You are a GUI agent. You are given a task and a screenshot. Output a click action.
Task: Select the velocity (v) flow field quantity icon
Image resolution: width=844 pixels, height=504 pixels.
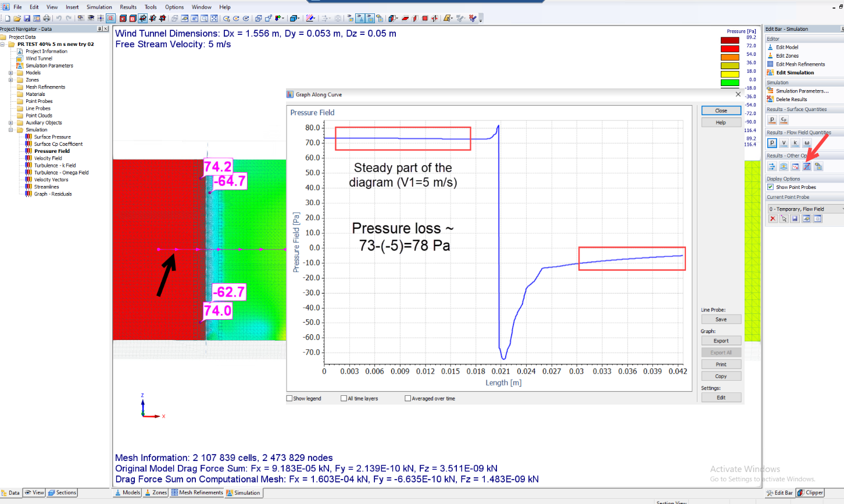click(x=784, y=142)
